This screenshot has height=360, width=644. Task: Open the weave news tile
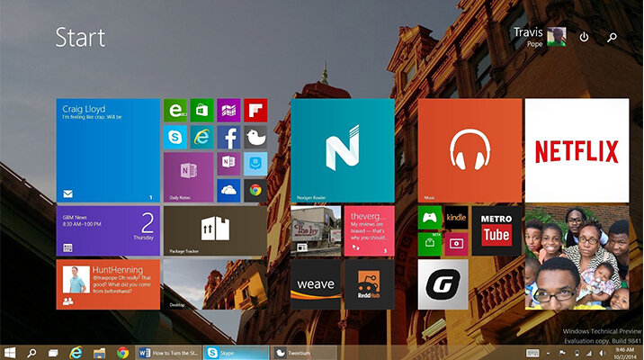pyautogui.click(x=316, y=284)
